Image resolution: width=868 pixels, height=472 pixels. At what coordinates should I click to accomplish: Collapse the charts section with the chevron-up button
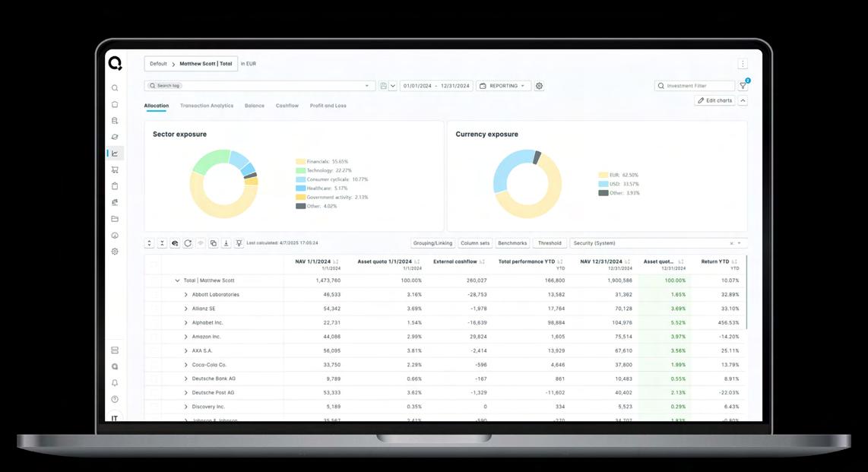pos(743,100)
